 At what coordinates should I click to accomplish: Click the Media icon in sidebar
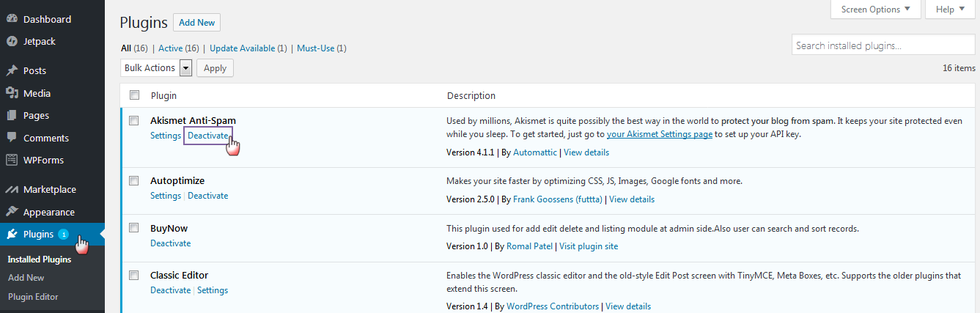(12, 93)
